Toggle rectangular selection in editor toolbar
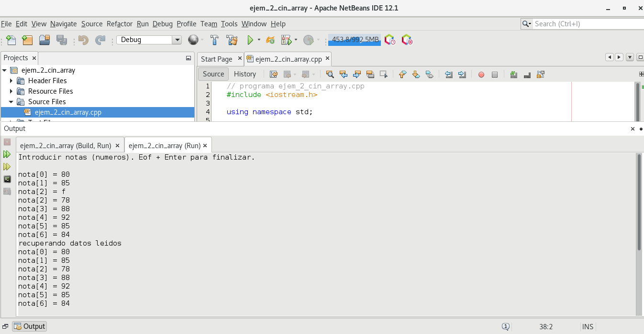This screenshot has height=334, width=644. (383, 74)
